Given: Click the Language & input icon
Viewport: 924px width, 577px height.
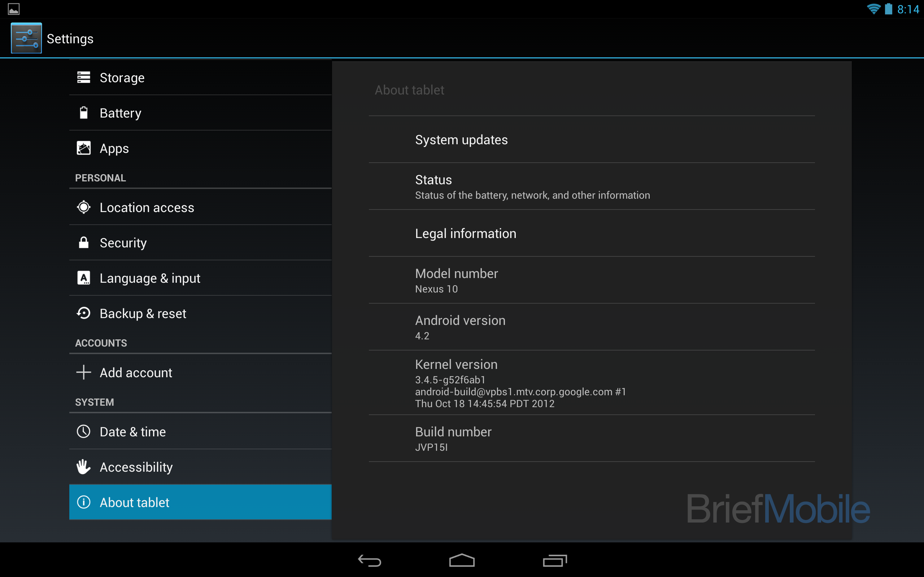Looking at the screenshot, I should click(x=84, y=278).
